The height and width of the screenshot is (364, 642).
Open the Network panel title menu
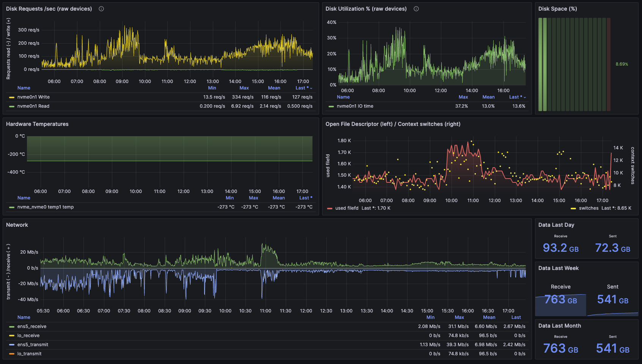click(17, 225)
